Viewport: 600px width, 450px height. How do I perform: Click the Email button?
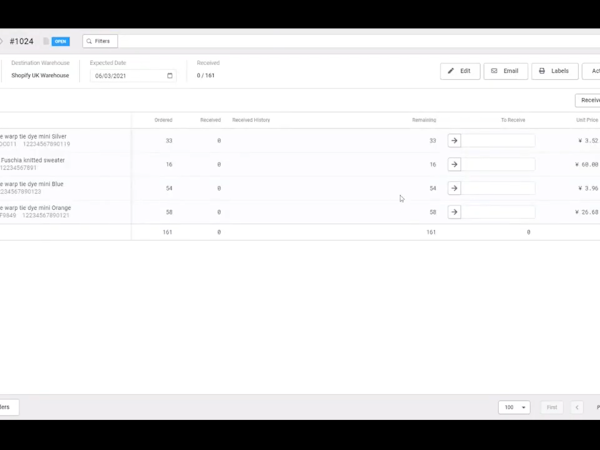[x=505, y=71]
